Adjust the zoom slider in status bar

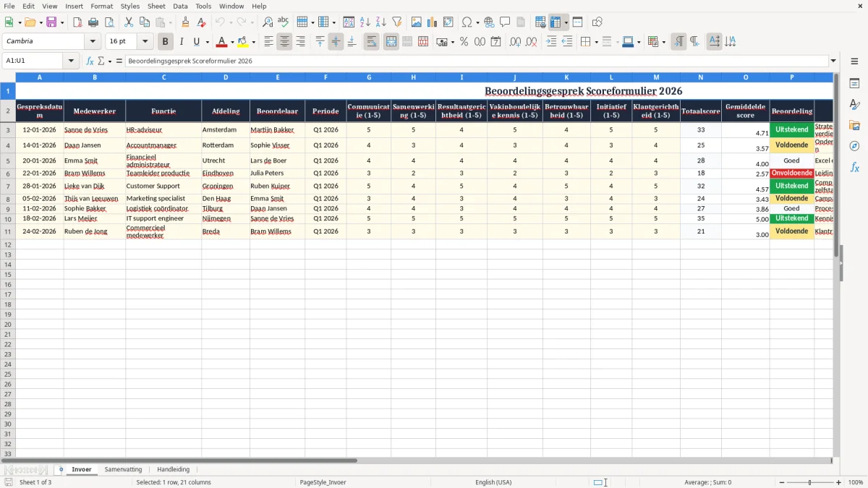pos(809,482)
